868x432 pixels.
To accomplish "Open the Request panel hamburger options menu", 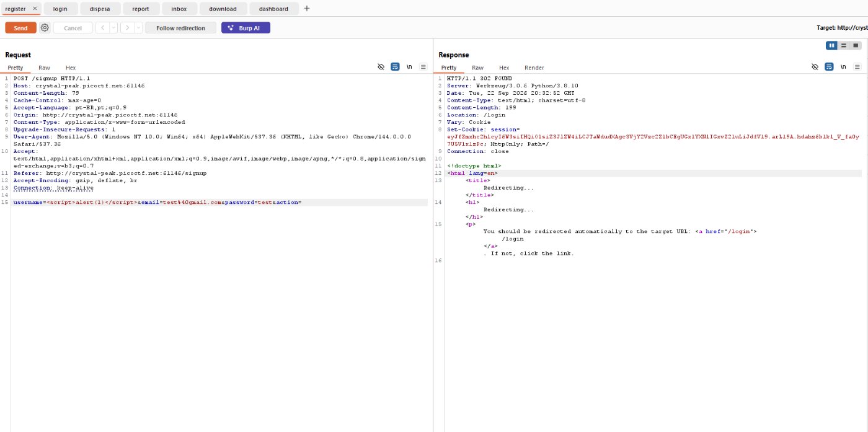I will [423, 67].
